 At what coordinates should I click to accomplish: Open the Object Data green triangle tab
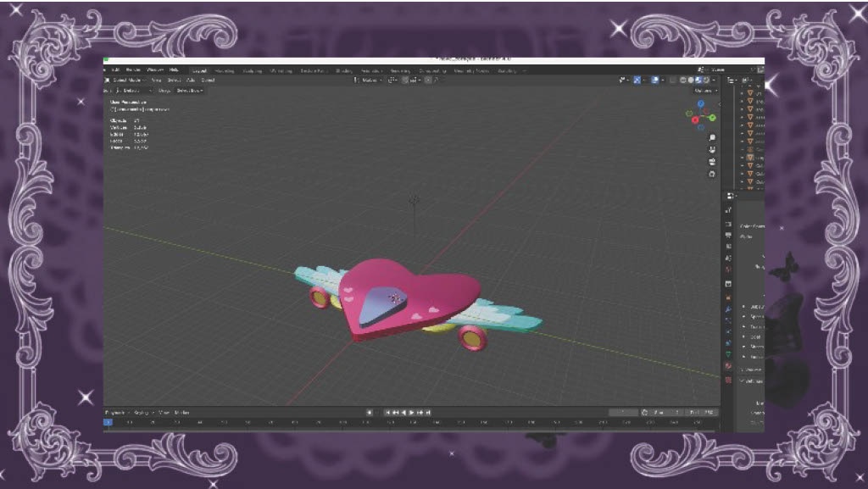728,354
